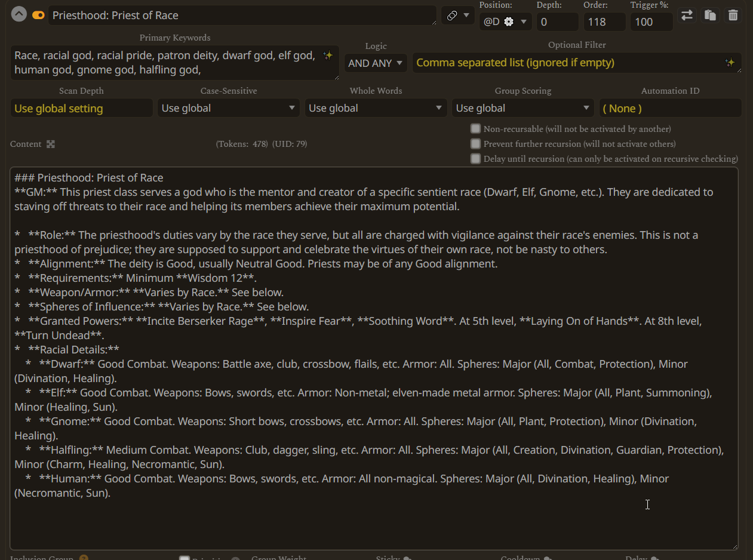The image size is (753, 560).
Task: Enable the Non-recursable checkbox
Action: coord(475,128)
